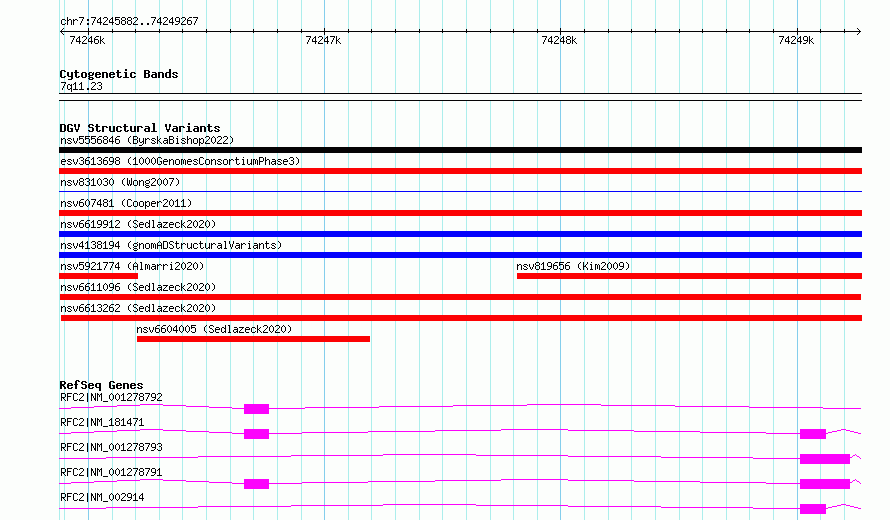
Task: Click the blue bar of nsv4138194
Action: click(x=460, y=255)
